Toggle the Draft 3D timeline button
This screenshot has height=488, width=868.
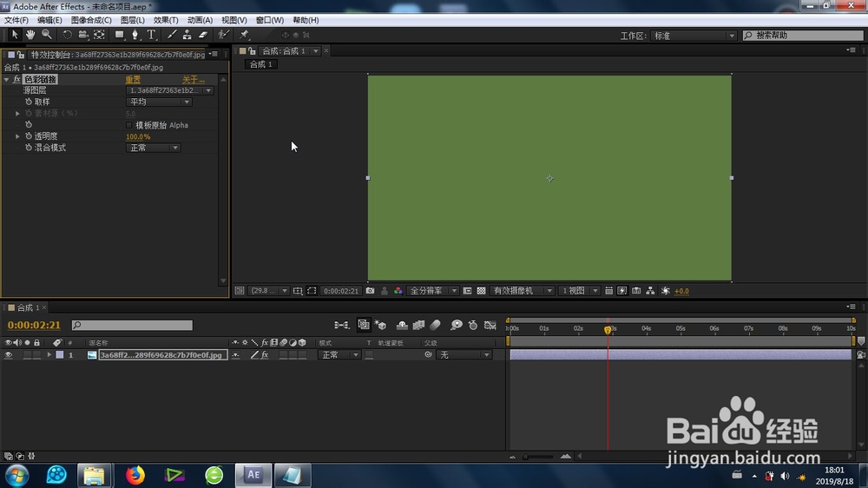click(x=380, y=325)
